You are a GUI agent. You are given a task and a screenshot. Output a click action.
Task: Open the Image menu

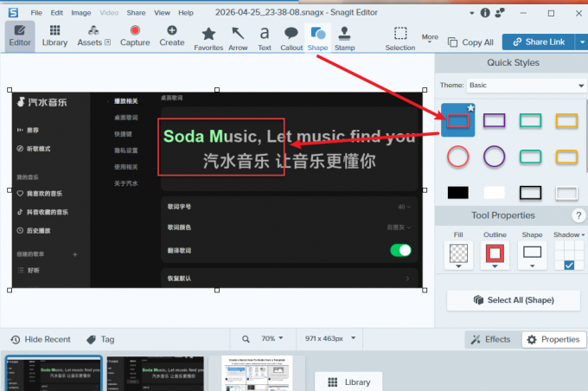coord(81,13)
